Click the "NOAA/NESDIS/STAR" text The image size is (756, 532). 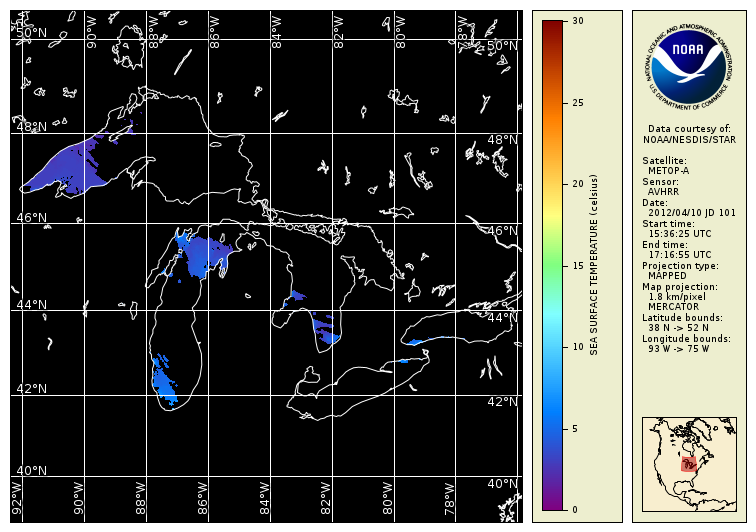pyautogui.click(x=689, y=140)
